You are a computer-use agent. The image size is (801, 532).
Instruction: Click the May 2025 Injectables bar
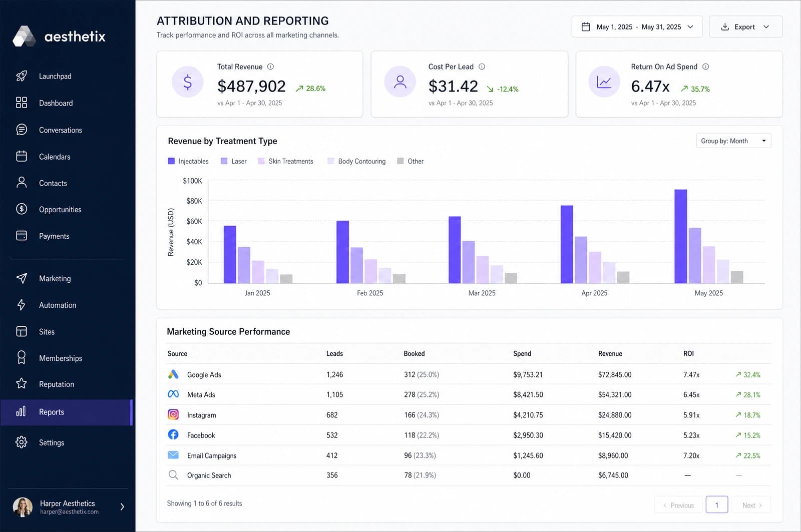click(x=681, y=236)
